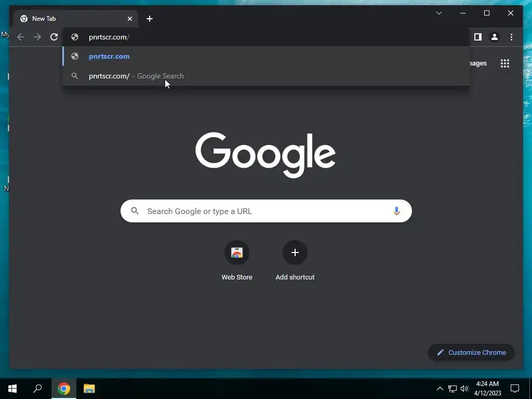Viewport: 532px width, 399px height.
Task: Select the New Tab tab
Action: [x=76, y=19]
